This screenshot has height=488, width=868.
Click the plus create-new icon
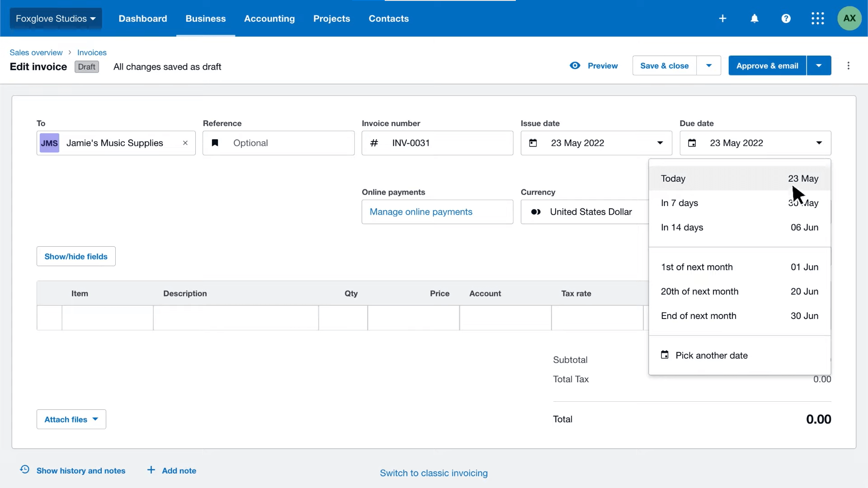click(x=722, y=19)
